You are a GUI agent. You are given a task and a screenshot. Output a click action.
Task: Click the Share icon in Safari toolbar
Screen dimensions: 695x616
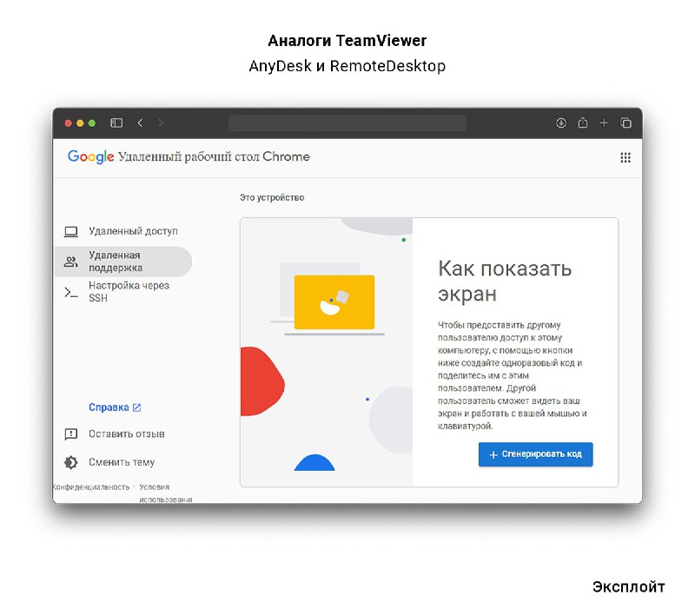(x=583, y=123)
